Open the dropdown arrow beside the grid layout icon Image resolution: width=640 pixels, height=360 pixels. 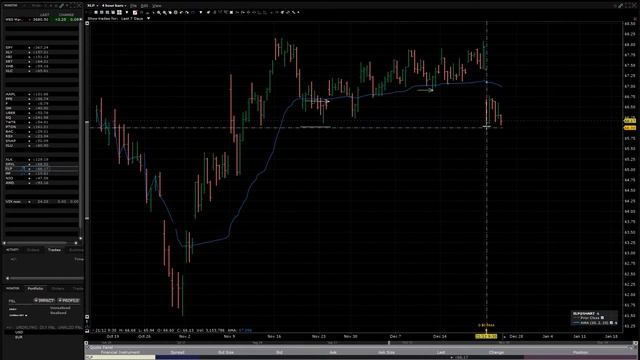coord(127,13)
